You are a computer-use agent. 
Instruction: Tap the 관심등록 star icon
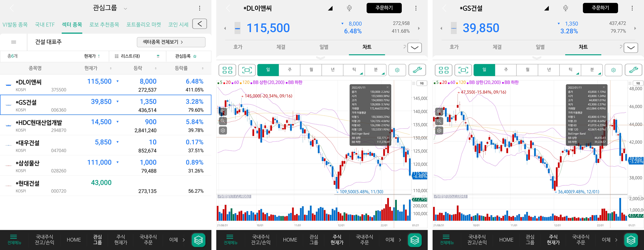coord(195,56)
